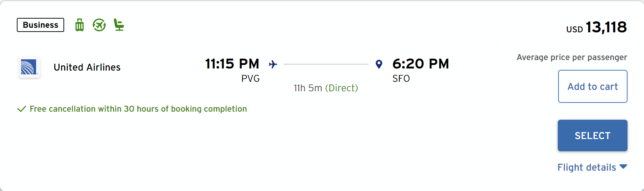
Task: Click the green seat selection icon
Action: tap(119, 25)
